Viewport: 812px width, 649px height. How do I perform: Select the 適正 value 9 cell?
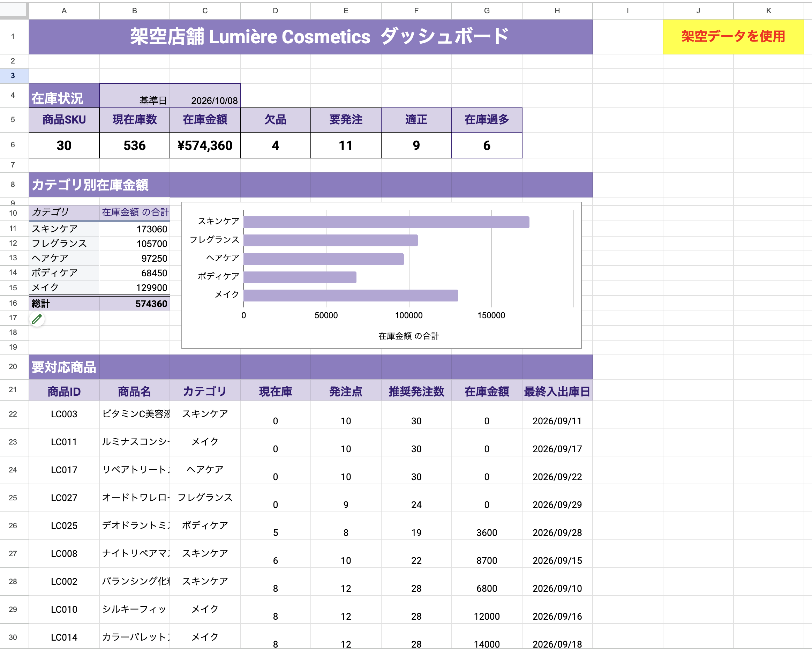pos(416,145)
